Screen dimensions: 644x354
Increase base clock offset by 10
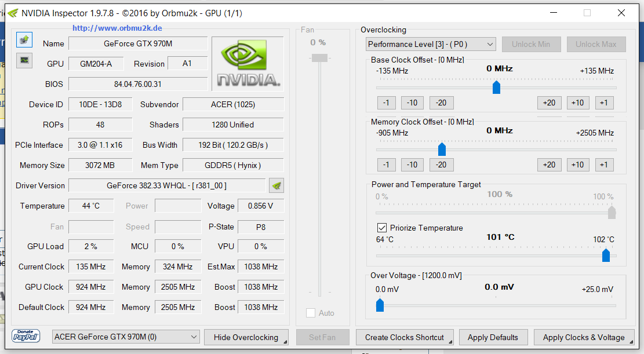pos(578,103)
